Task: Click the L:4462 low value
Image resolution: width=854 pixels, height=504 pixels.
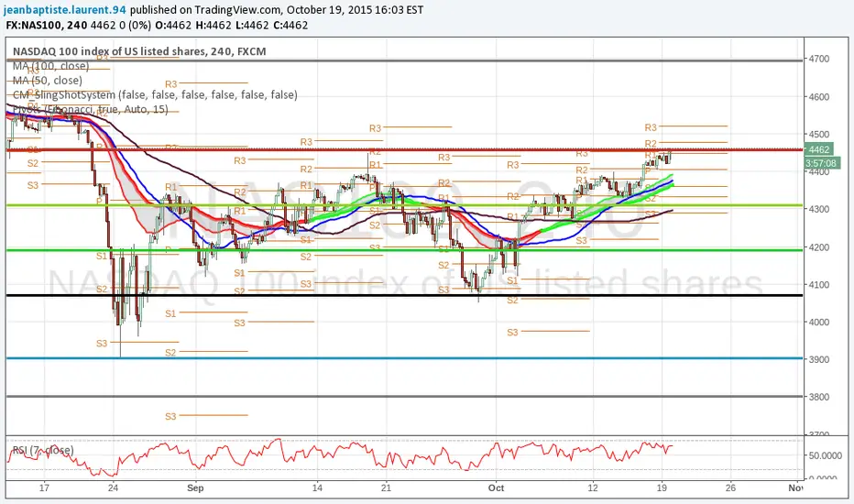Action: point(251,25)
